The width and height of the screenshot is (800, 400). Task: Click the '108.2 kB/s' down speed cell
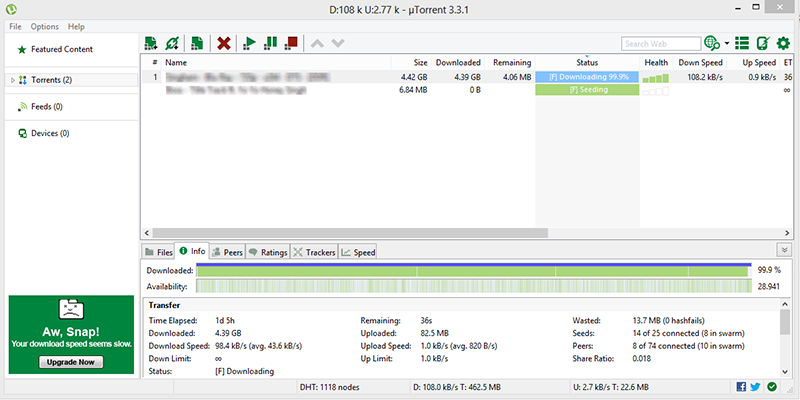pyautogui.click(x=705, y=77)
